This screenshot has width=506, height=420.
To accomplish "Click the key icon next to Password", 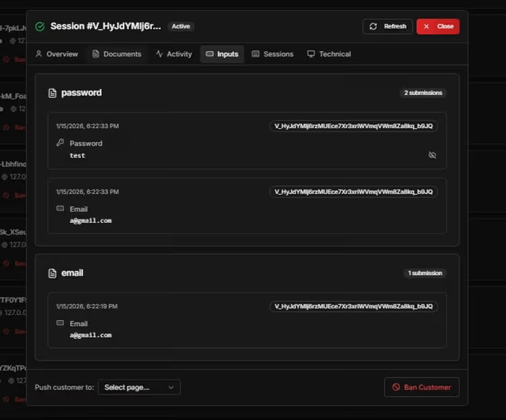I will [60, 143].
